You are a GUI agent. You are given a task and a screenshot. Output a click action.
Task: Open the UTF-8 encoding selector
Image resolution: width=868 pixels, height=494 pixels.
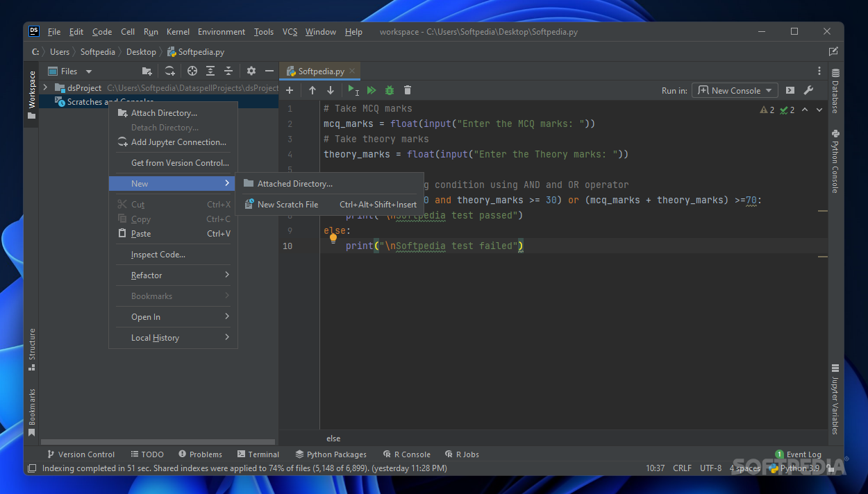coord(710,468)
